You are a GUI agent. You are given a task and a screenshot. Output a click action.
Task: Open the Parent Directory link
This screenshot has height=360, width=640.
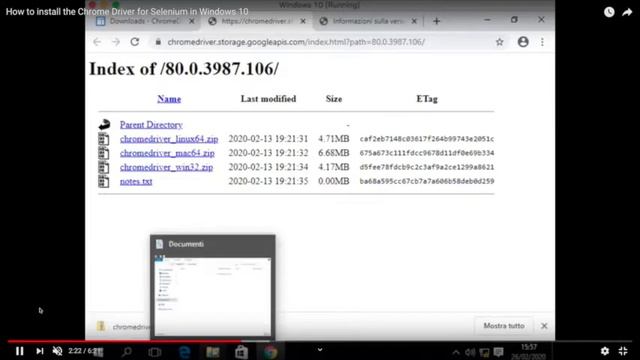[151, 125]
